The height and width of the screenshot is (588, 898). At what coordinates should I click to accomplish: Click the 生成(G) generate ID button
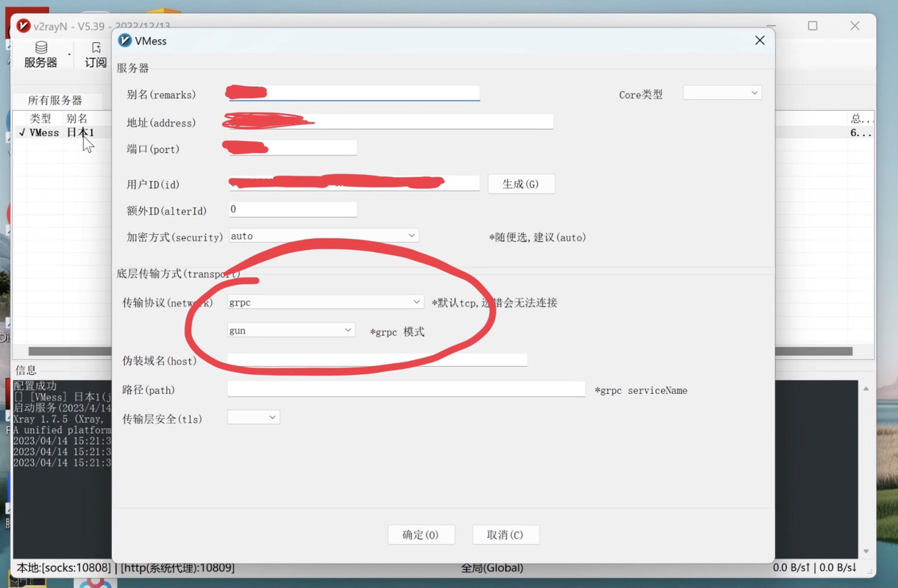coord(521,184)
